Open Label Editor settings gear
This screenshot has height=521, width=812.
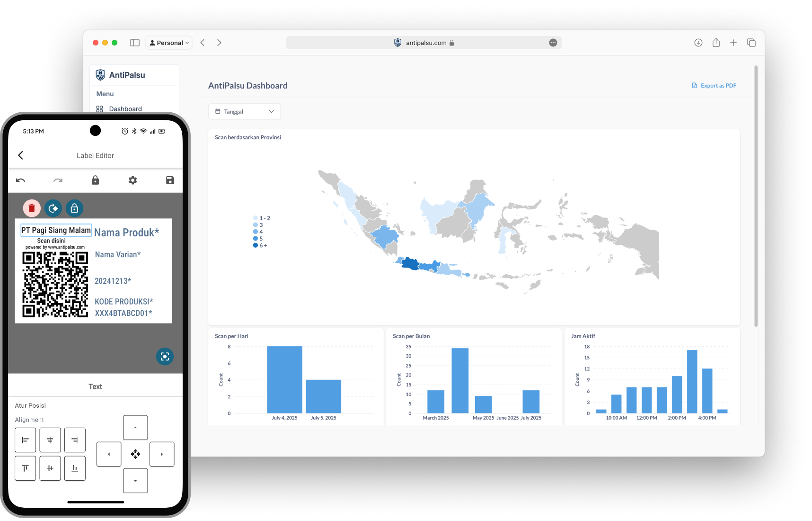coord(133,180)
